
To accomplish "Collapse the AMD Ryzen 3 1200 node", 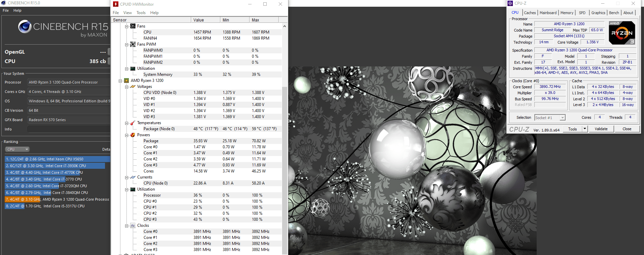I will (120, 81).
